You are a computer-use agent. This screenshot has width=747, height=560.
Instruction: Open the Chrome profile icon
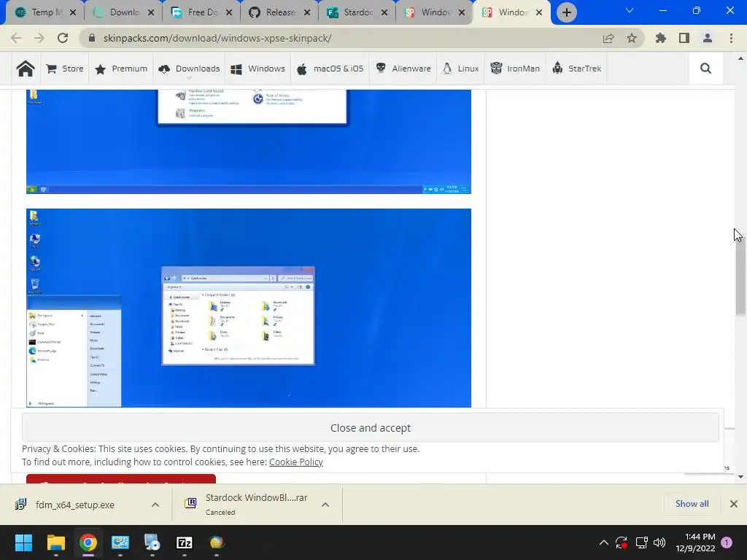coord(708,38)
